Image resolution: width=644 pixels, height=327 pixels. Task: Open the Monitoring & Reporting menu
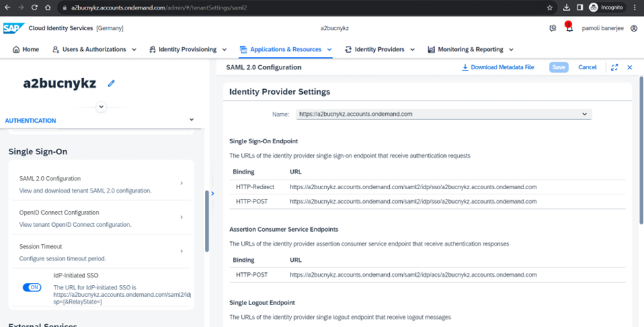(x=470, y=49)
